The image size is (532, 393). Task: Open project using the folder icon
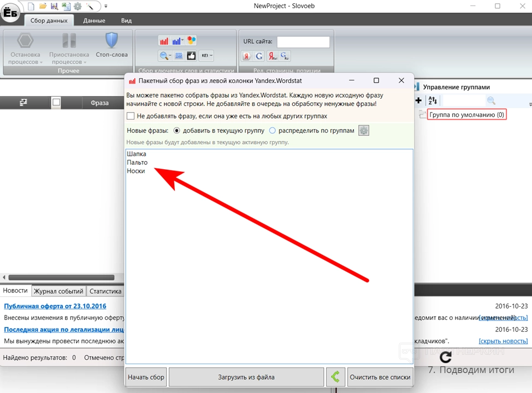(43, 6)
